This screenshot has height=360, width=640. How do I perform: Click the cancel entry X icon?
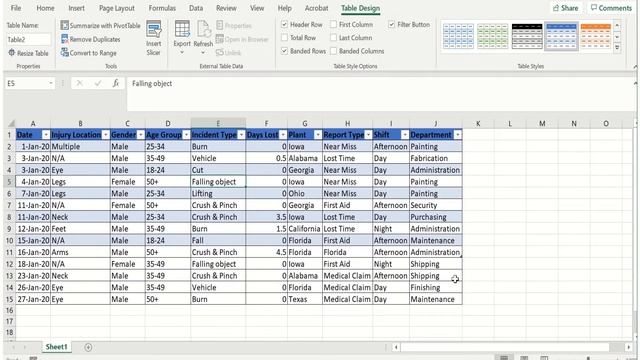pos(80,83)
